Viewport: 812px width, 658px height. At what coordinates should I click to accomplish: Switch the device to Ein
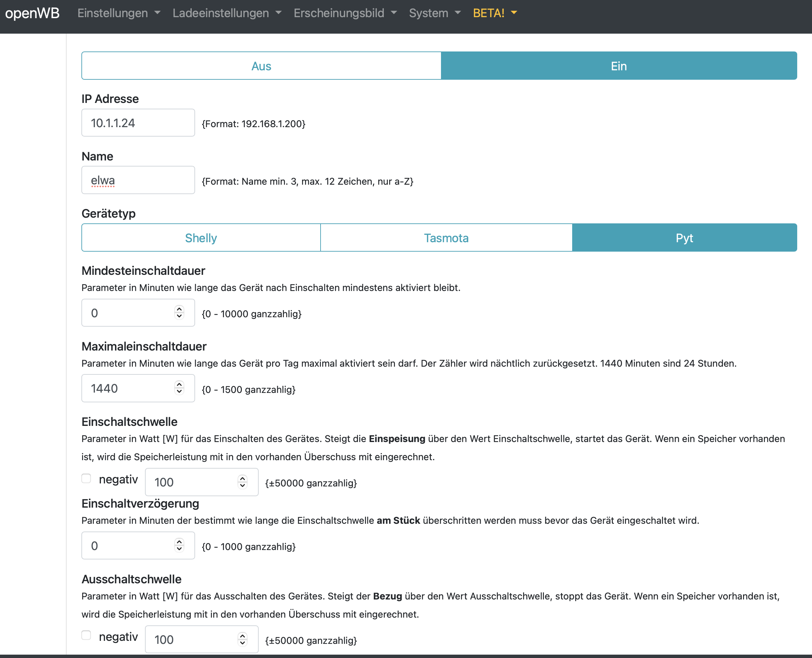click(618, 66)
